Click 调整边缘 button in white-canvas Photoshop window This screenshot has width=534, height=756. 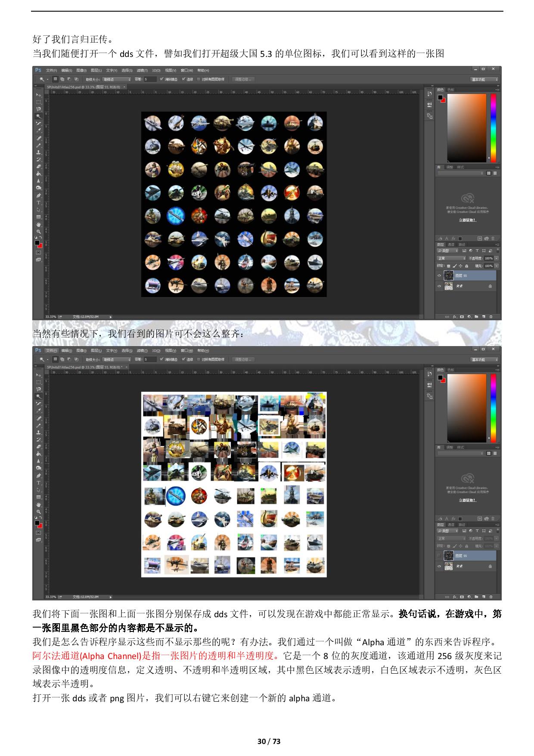point(243,359)
